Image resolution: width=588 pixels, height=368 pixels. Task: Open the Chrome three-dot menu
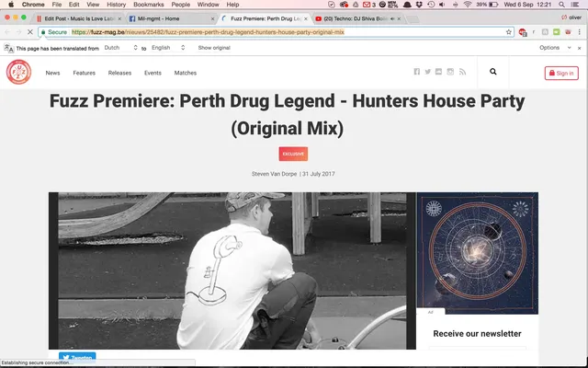580,32
